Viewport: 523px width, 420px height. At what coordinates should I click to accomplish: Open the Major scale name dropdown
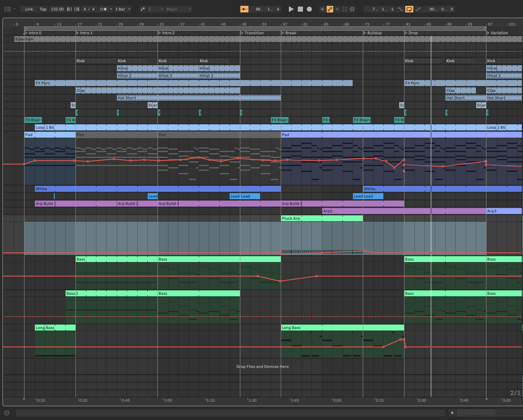click(x=178, y=9)
